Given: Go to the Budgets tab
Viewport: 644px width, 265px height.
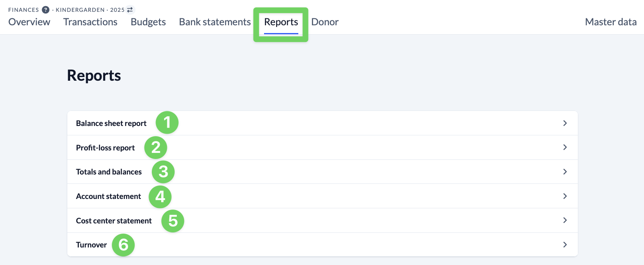Looking at the screenshot, I should [x=148, y=22].
